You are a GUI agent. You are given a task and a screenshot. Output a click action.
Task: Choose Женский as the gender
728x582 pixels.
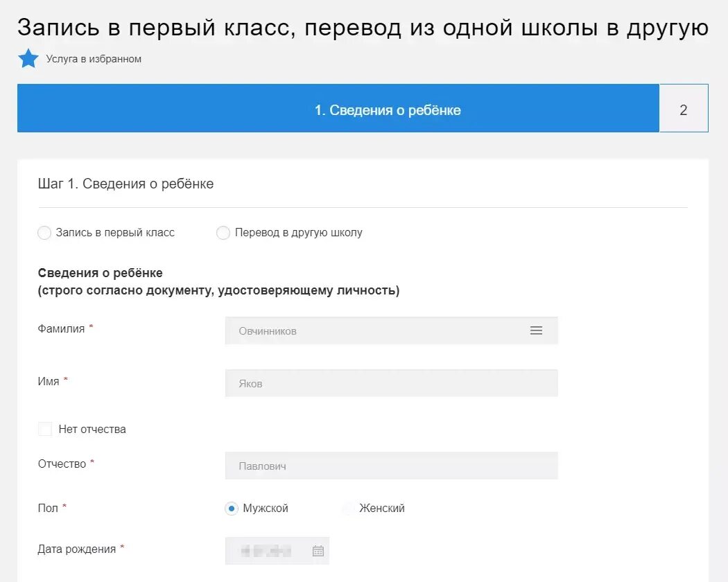point(348,509)
